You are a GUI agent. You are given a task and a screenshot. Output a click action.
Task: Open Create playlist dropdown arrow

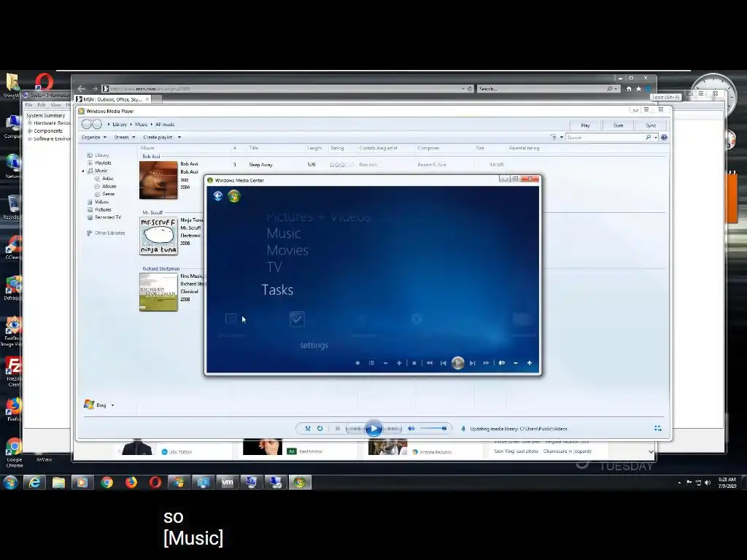179,137
